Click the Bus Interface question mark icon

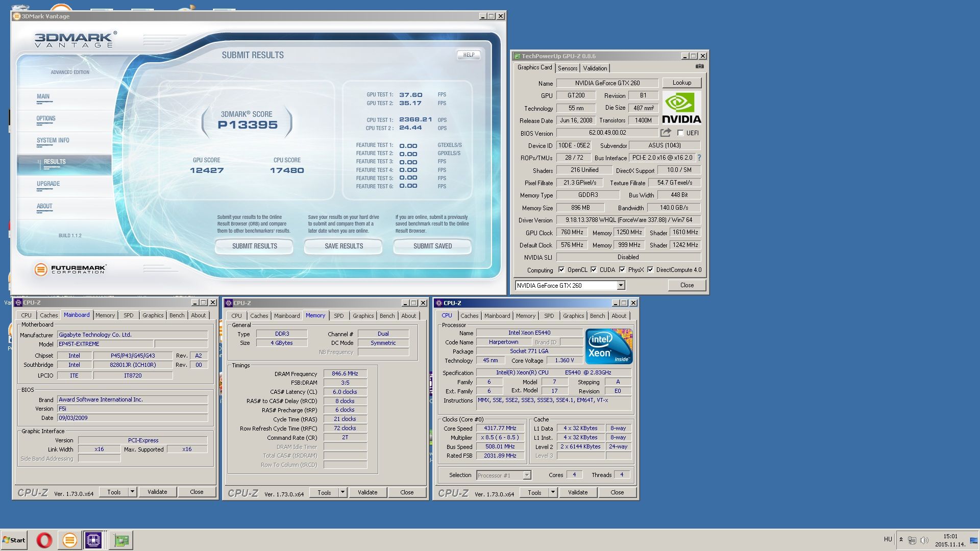pos(699,158)
